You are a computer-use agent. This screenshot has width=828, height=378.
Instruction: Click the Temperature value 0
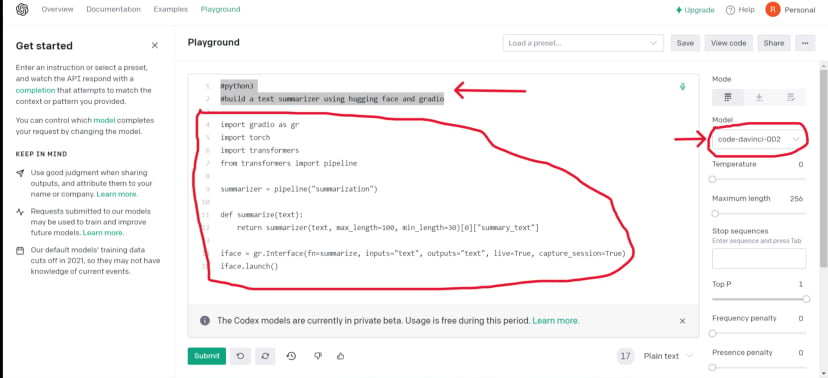(801, 164)
